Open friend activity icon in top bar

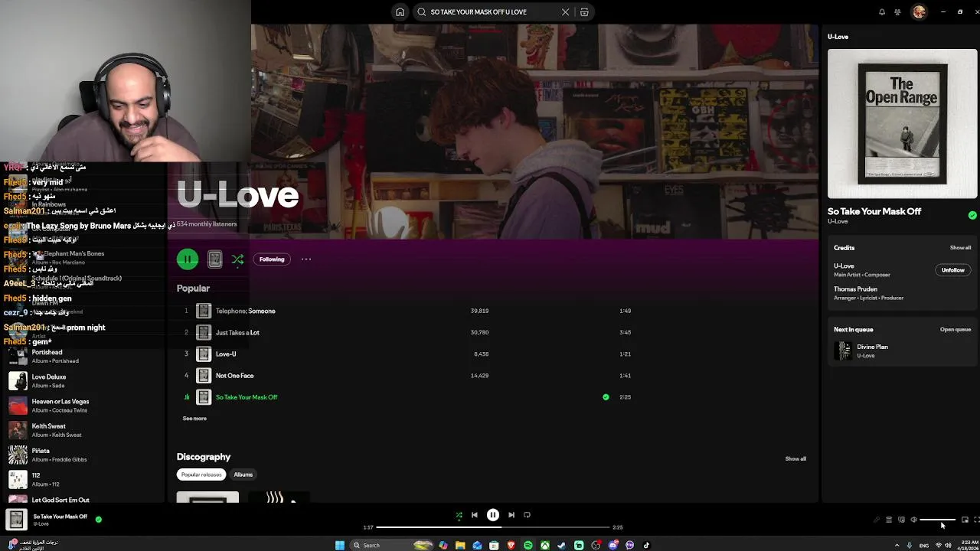pos(897,12)
